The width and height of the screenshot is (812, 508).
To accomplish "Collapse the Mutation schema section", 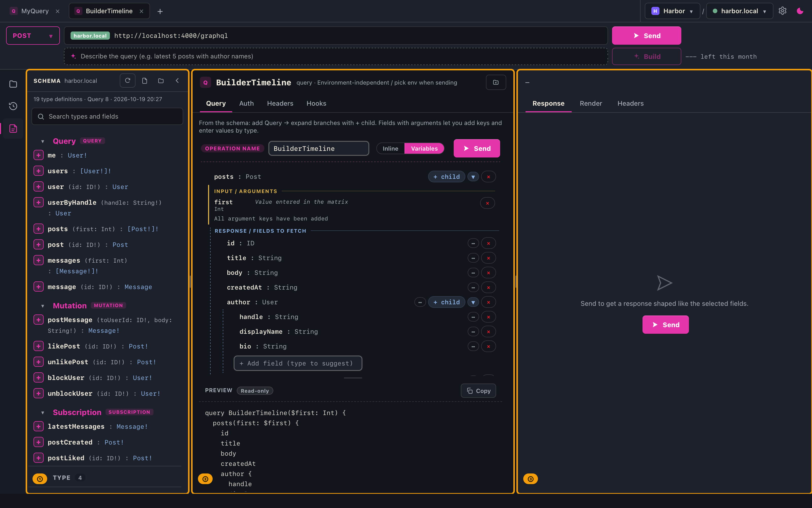I will click(x=43, y=306).
